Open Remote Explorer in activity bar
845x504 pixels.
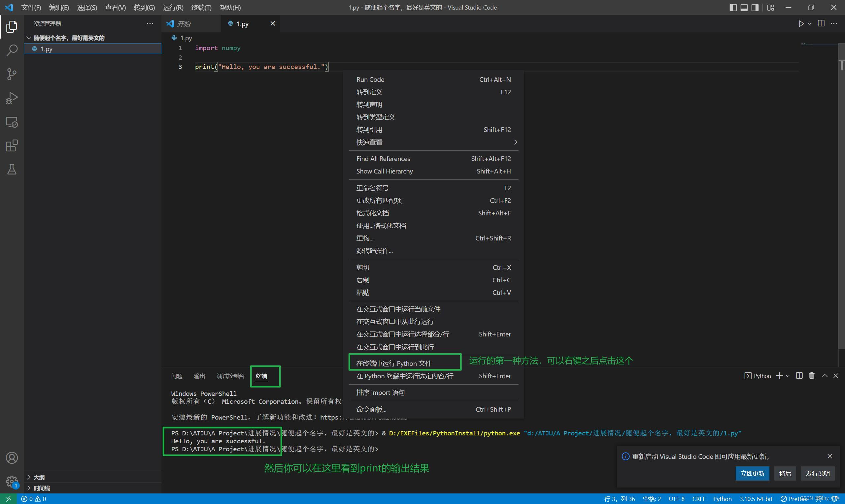(x=12, y=122)
